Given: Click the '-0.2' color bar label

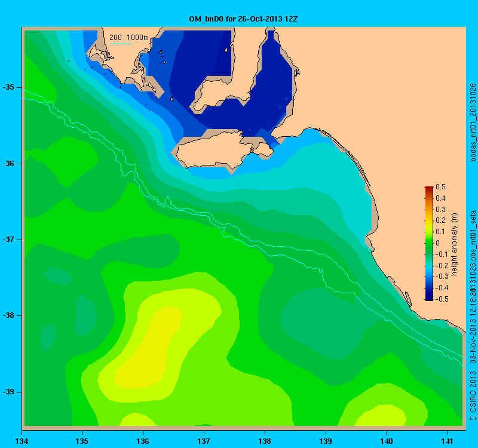Looking at the screenshot, I should pyautogui.click(x=442, y=265).
